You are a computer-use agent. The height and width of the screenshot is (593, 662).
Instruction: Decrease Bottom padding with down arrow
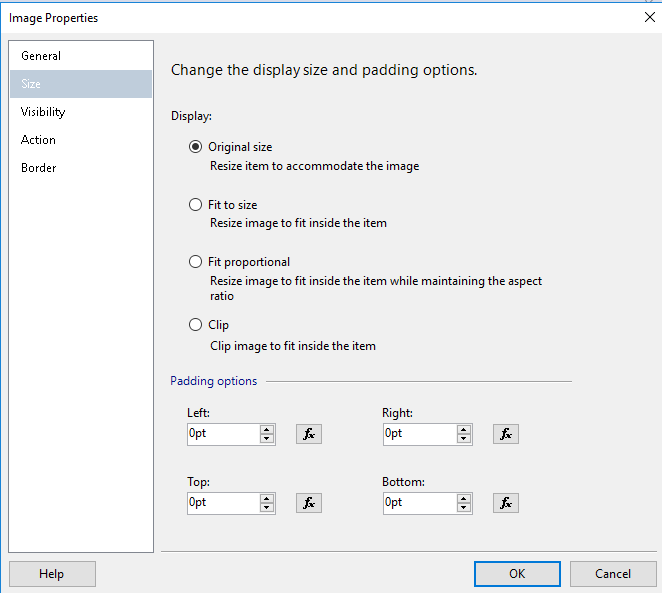tap(464, 508)
